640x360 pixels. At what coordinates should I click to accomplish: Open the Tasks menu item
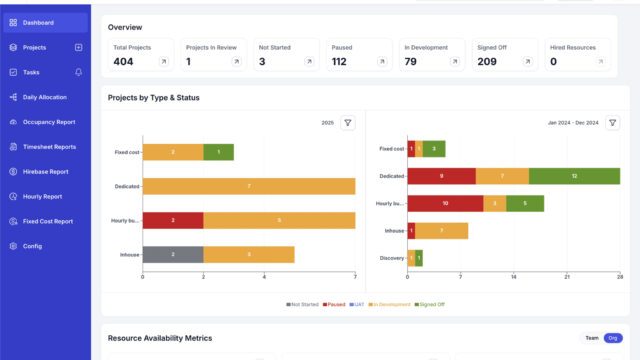(x=31, y=72)
